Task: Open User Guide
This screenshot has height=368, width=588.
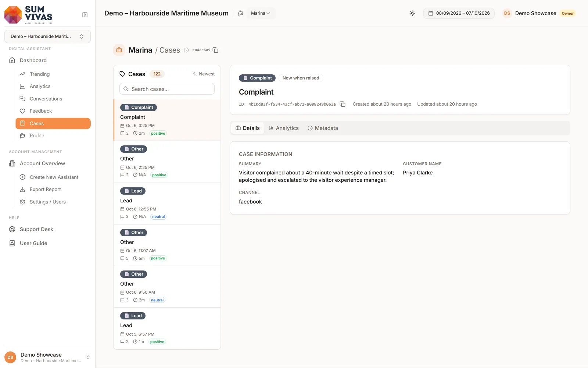Action: (x=47, y=243)
